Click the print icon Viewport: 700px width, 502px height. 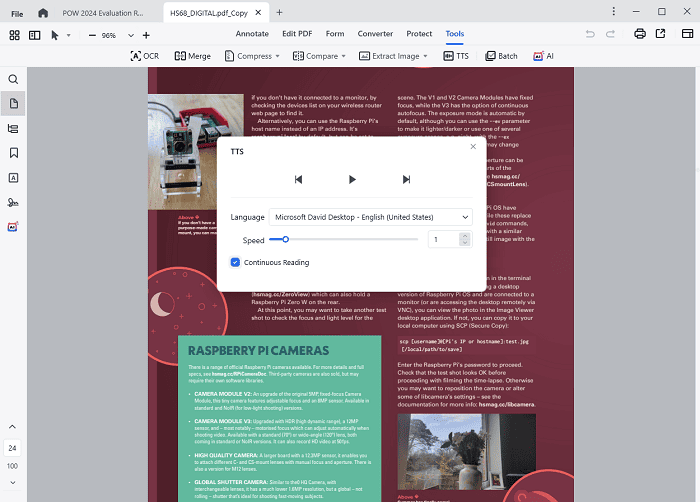(640, 34)
